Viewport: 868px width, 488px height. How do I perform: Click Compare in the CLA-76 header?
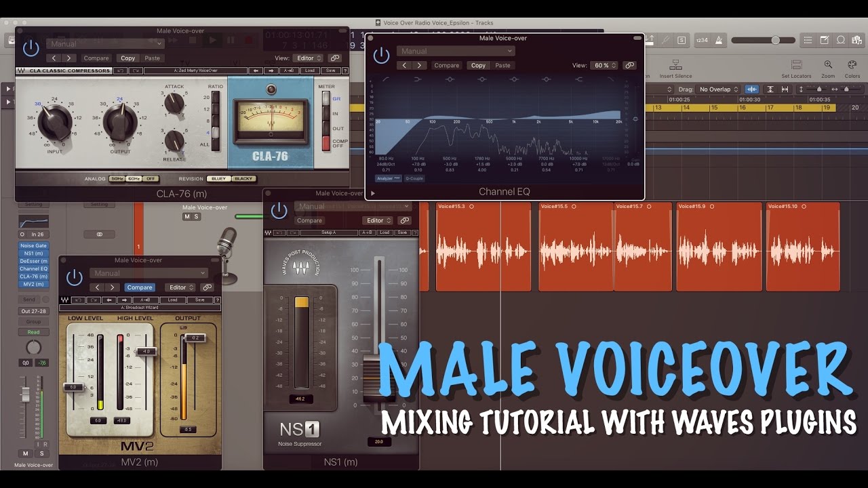click(96, 58)
